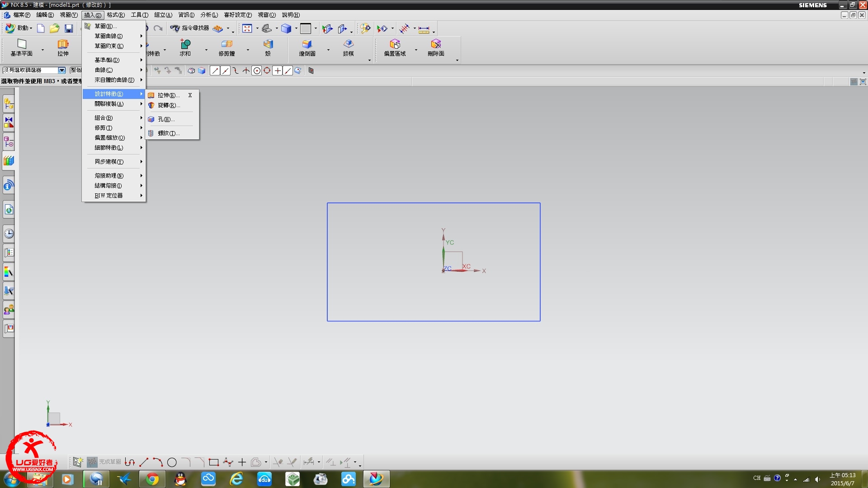868x488 pixels.
Task: Open a file with the folder icon
Action: click(x=55, y=28)
